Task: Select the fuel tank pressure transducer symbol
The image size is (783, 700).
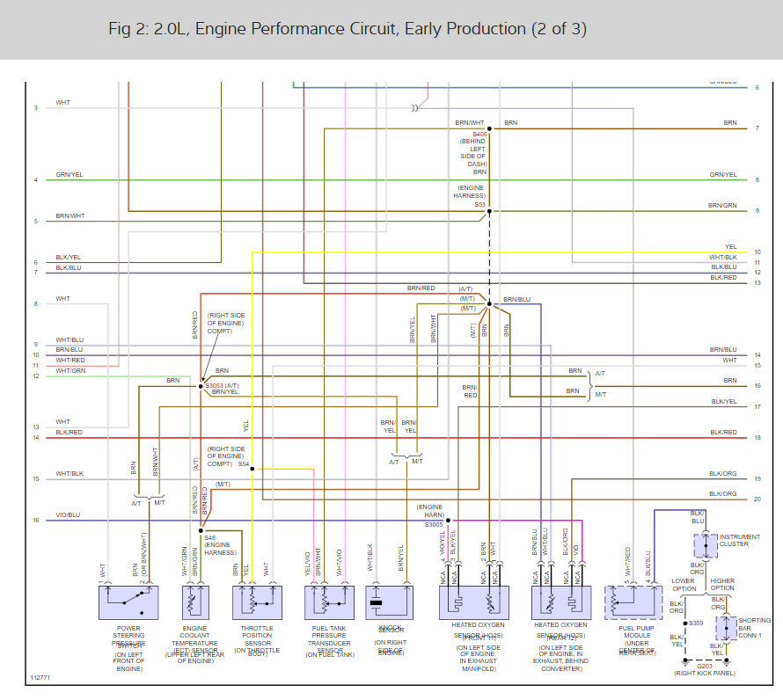Action: coord(329,602)
